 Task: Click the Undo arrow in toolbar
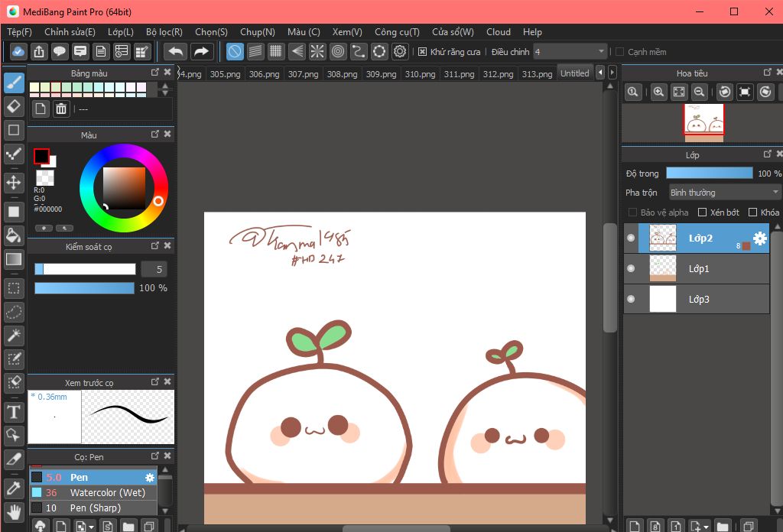pos(176,52)
